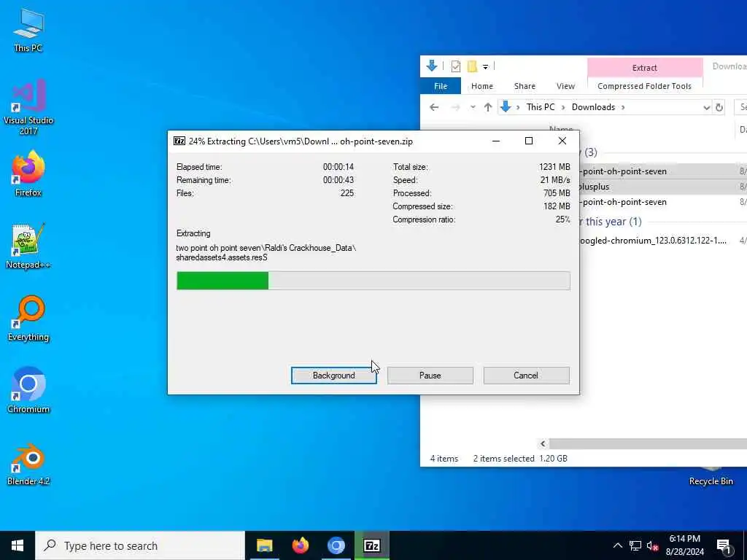
Task: Select the file ending in 'plusplus'
Action: coord(662,187)
